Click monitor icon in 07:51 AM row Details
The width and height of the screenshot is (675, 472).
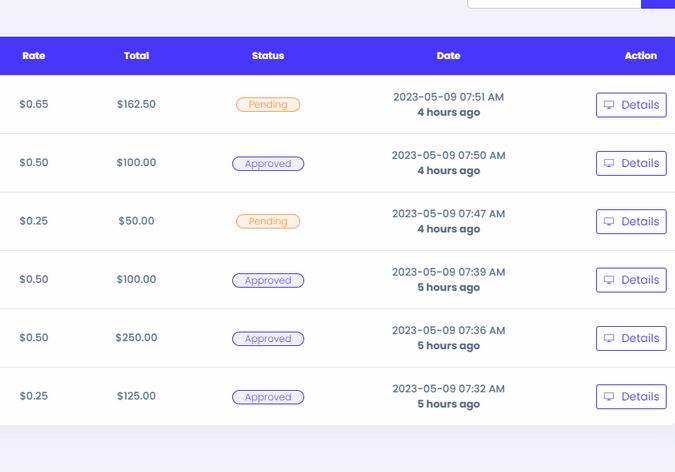(609, 105)
